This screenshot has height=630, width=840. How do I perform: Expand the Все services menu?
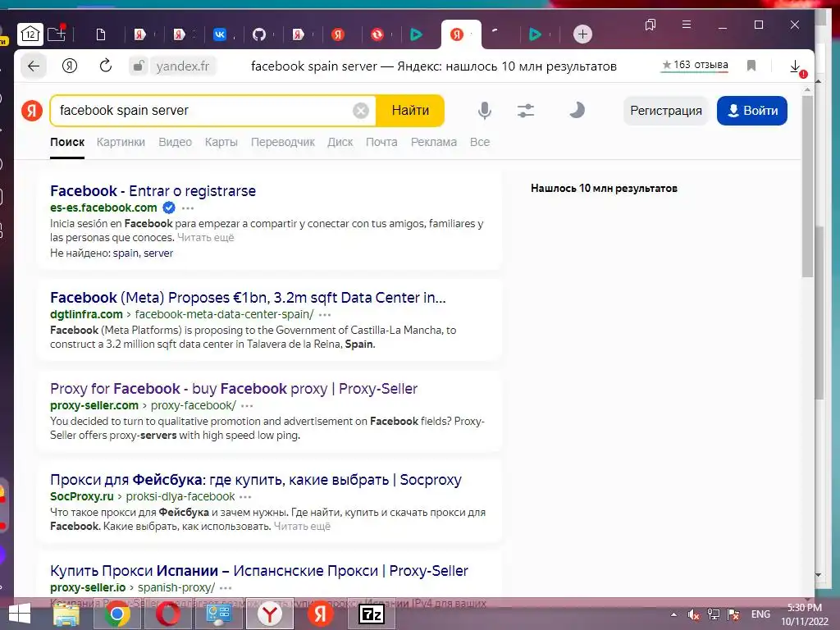click(479, 142)
